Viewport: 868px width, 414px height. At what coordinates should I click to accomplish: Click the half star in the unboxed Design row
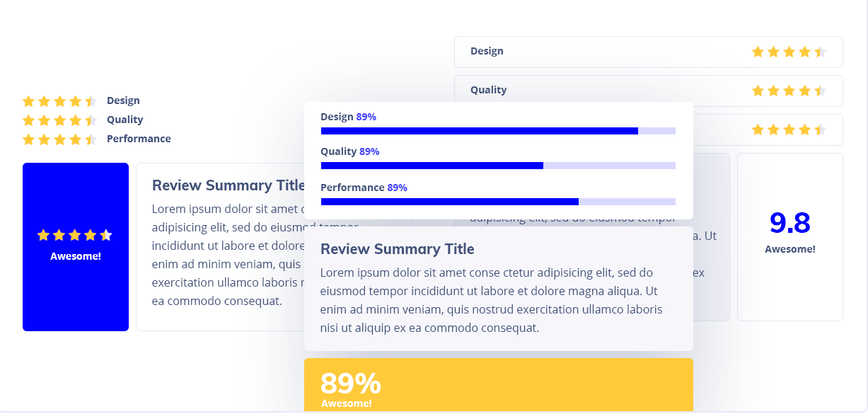[91, 101]
